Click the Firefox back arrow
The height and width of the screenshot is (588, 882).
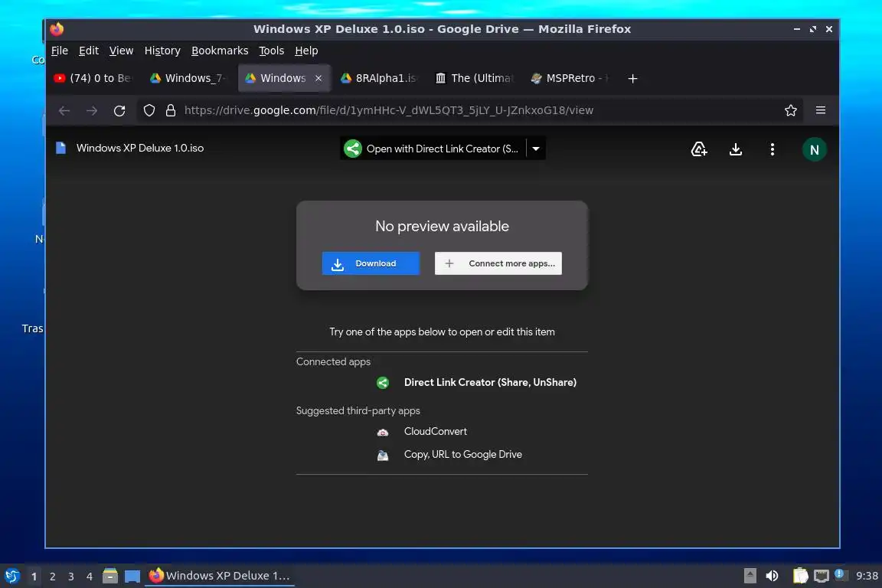[x=64, y=111]
